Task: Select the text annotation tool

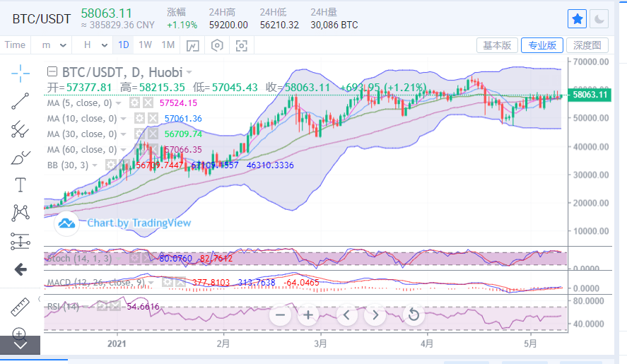Action: (x=20, y=185)
